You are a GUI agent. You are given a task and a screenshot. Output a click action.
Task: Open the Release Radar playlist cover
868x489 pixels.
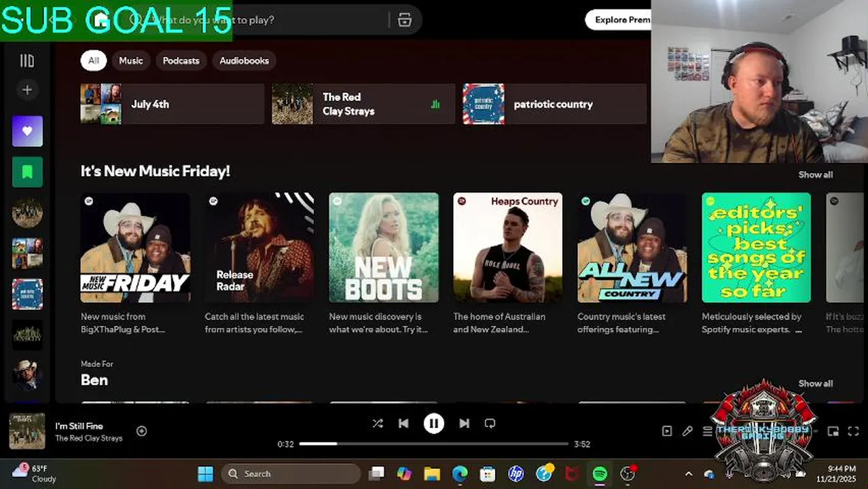click(259, 247)
